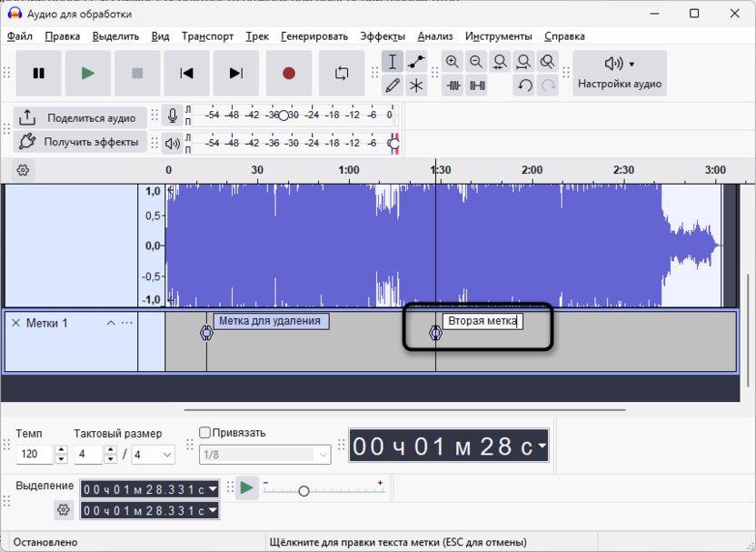The image size is (756, 552).
Task: Enable the Привязать snap checkbox
Action: 205,433
